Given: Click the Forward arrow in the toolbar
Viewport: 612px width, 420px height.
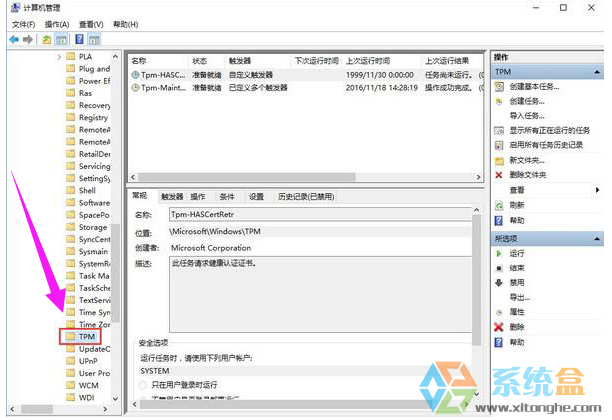Looking at the screenshot, I should click(x=27, y=39).
